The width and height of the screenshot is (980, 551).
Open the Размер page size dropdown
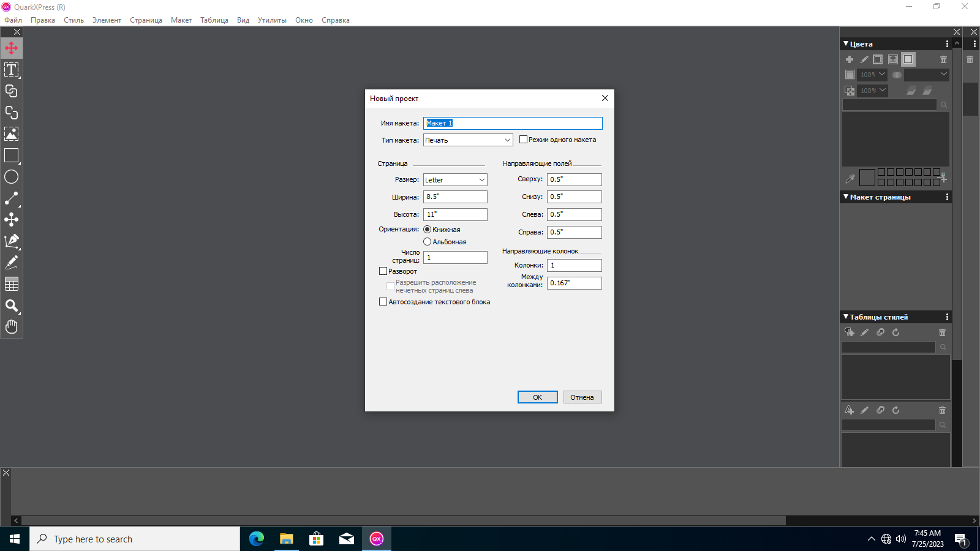point(455,180)
